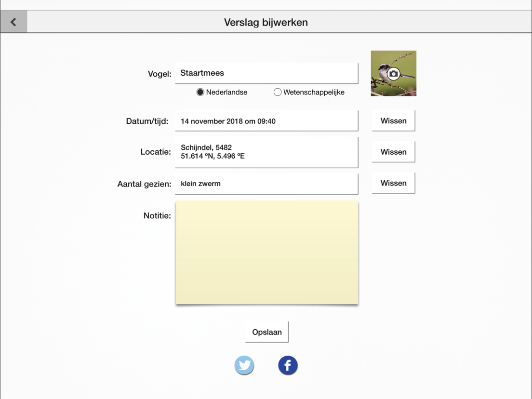Wipe the Aantal gezien value with Wissen
This screenshot has width=532, height=399.
pos(393,183)
